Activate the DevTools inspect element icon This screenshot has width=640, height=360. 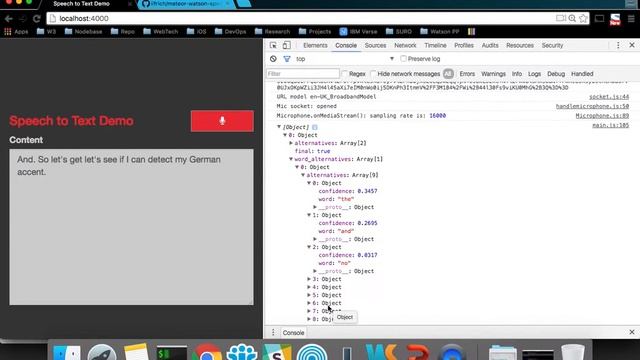pyautogui.click(x=273, y=45)
